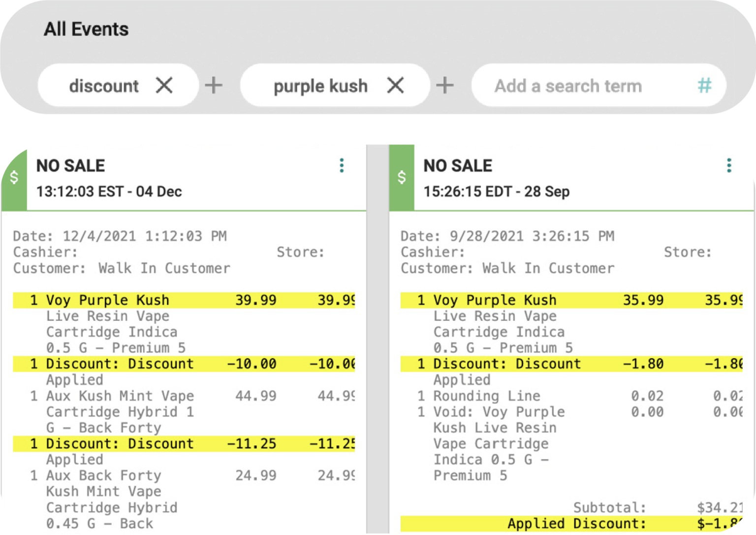Click the highlighted -11.25 discount line
The height and width of the screenshot is (535, 756).
click(184, 443)
